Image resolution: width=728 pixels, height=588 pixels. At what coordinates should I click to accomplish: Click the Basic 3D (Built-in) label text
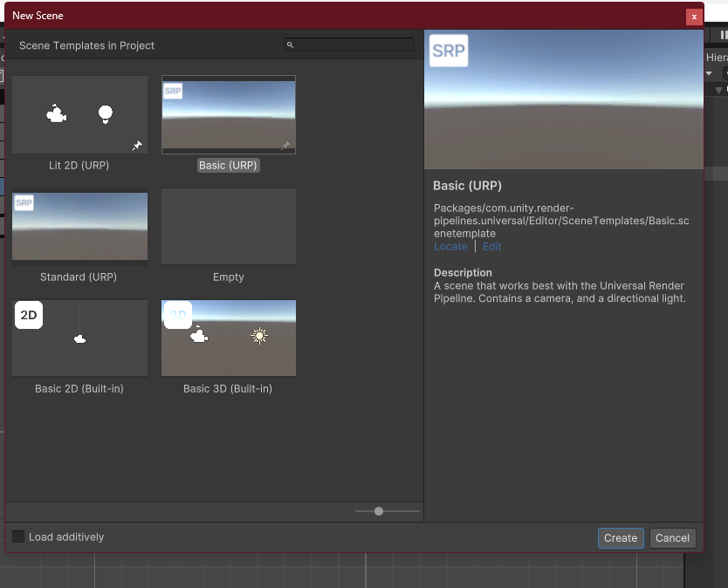pyautogui.click(x=228, y=388)
